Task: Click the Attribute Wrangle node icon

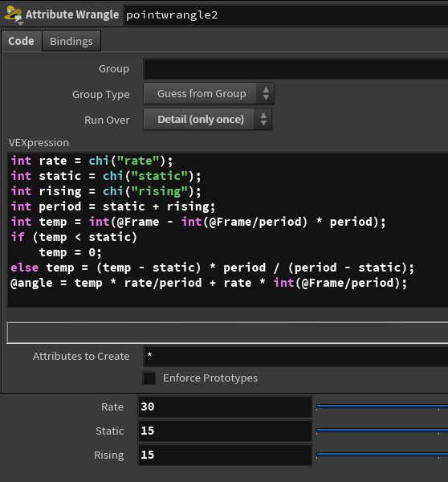Action: 13,14
